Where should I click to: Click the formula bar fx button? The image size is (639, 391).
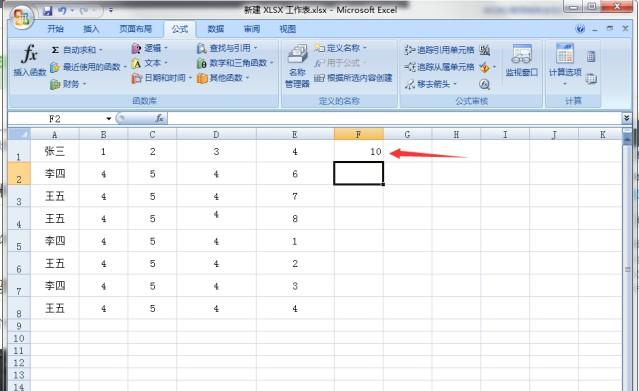pos(159,118)
